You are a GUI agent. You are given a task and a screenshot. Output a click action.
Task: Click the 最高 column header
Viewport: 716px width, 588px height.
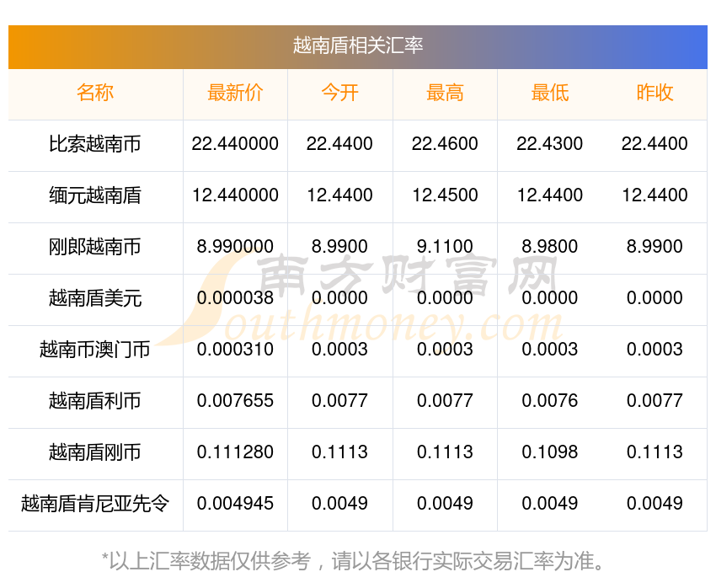click(x=445, y=93)
